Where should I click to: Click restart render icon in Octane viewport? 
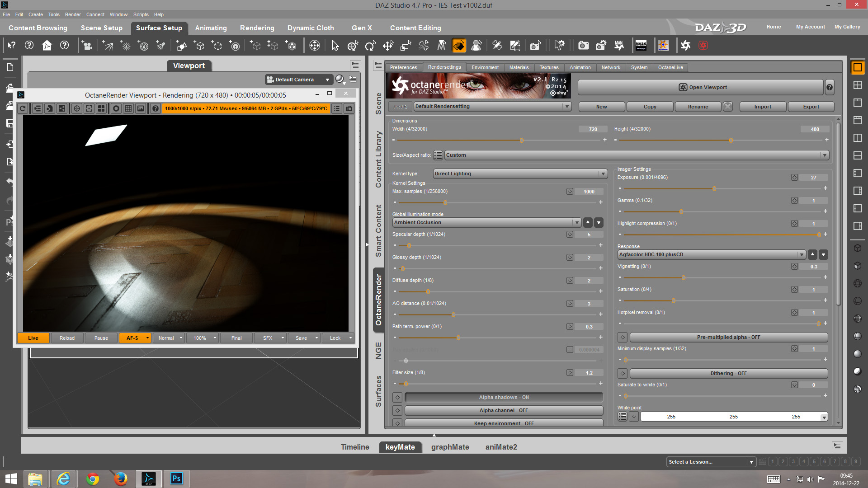point(23,108)
